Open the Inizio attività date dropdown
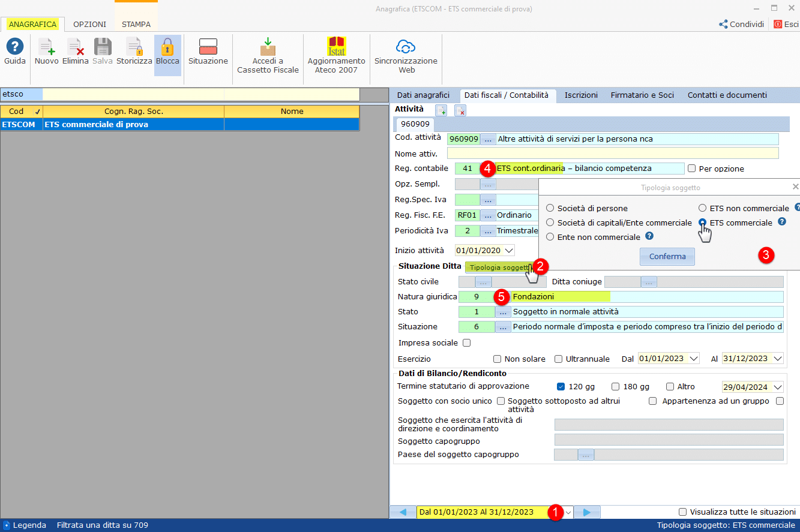 [x=510, y=251]
